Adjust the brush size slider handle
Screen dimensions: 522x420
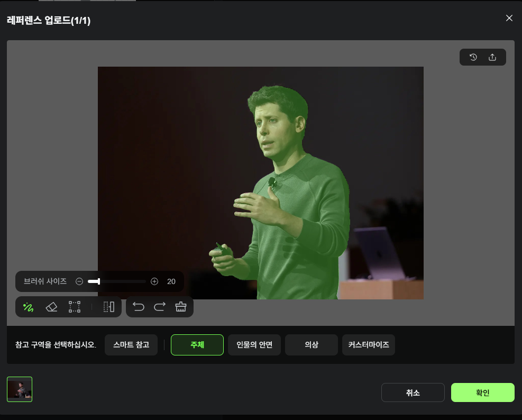(98, 281)
